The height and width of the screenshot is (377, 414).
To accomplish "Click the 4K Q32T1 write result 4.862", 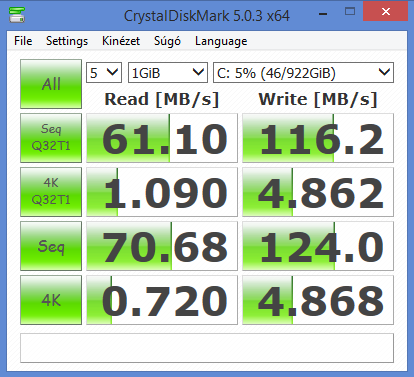I will point(318,192).
